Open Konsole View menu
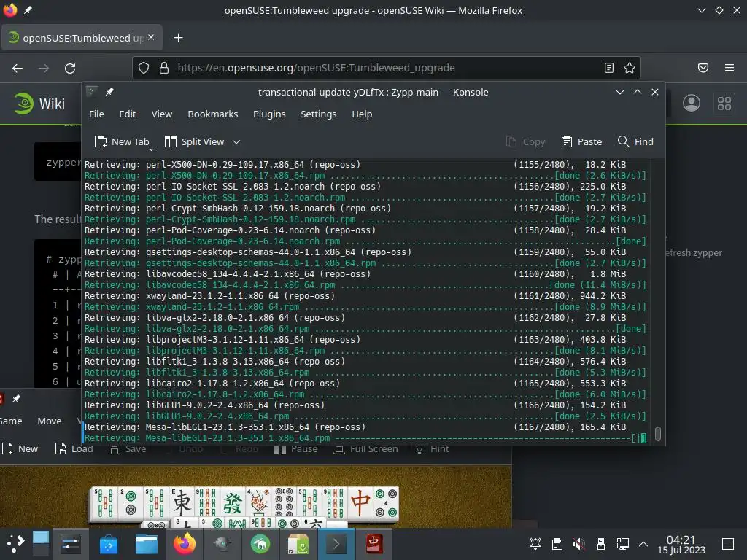The width and height of the screenshot is (747, 560). coord(161,114)
